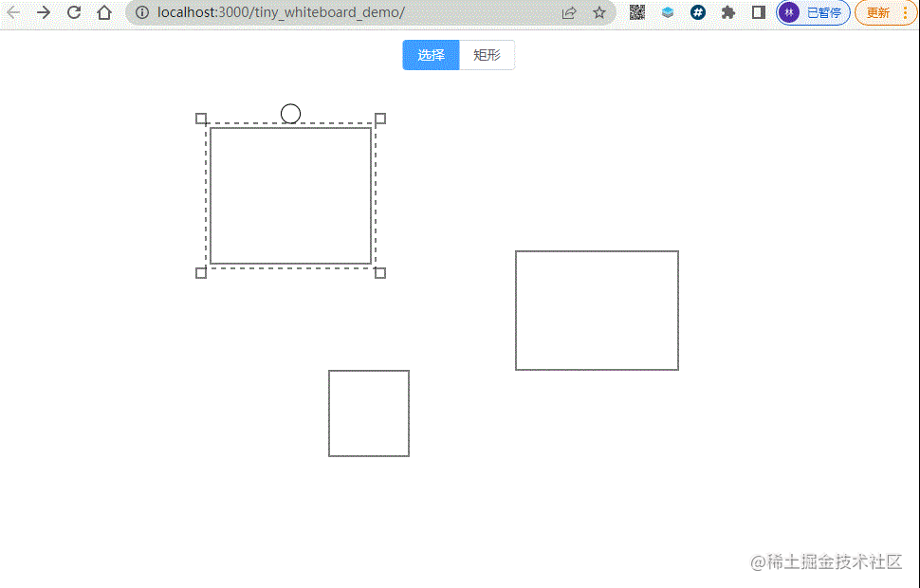
Task: Select the small rectangle at the bottom center
Action: (x=368, y=413)
